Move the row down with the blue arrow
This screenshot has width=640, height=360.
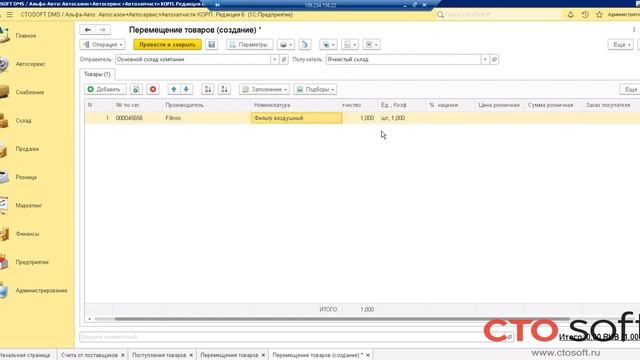[x=186, y=89]
